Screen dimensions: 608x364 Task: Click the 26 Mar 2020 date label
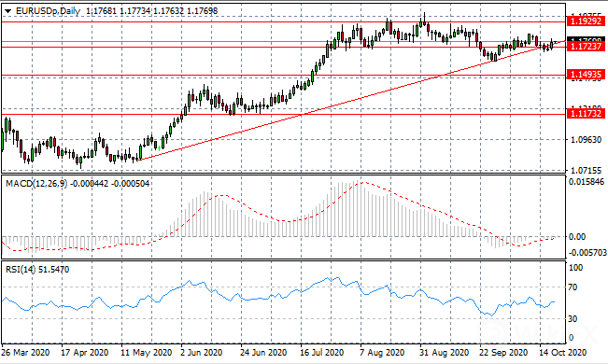pos(25,353)
